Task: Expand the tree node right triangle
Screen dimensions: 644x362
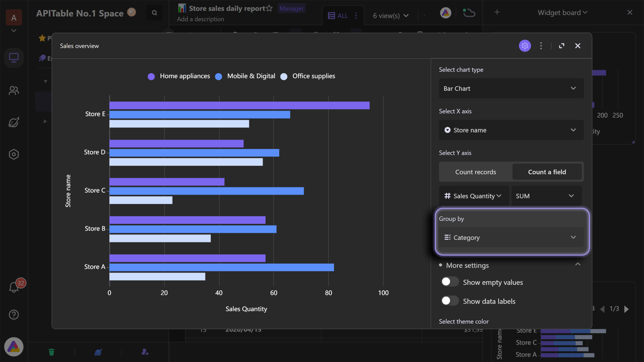Action: click(45, 121)
